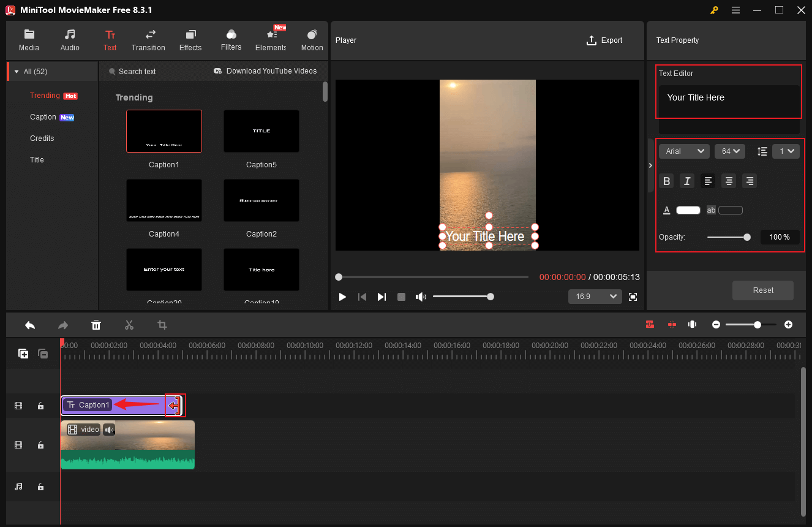Toggle italic formatting for the title text
The width and height of the screenshot is (812, 527).
[686, 181]
